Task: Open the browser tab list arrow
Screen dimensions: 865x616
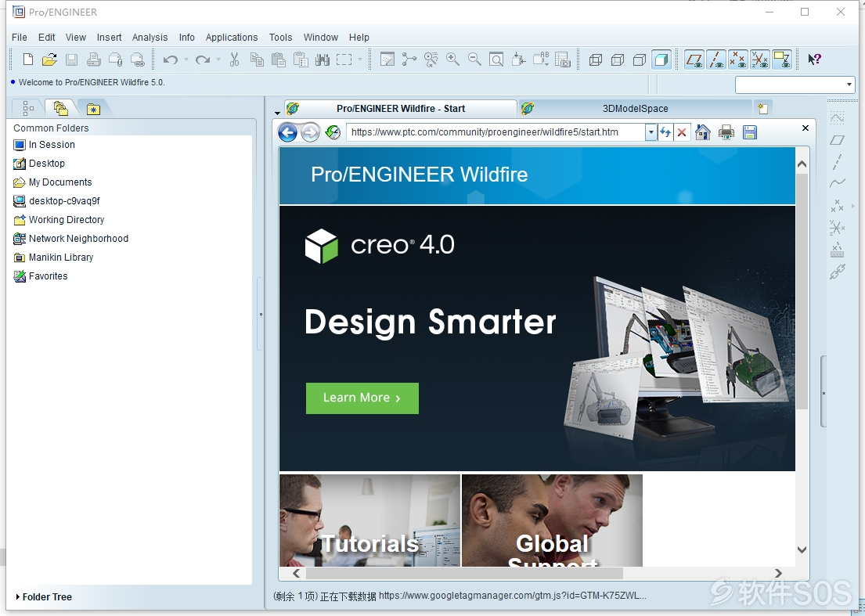Action: (x=277, y=113)
